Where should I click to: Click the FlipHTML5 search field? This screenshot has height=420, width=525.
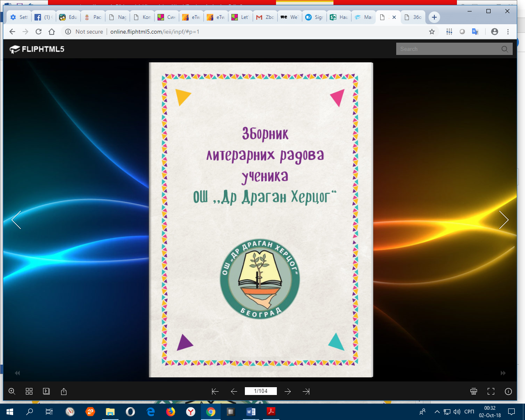pyautogui.click(x=448, y=49)
